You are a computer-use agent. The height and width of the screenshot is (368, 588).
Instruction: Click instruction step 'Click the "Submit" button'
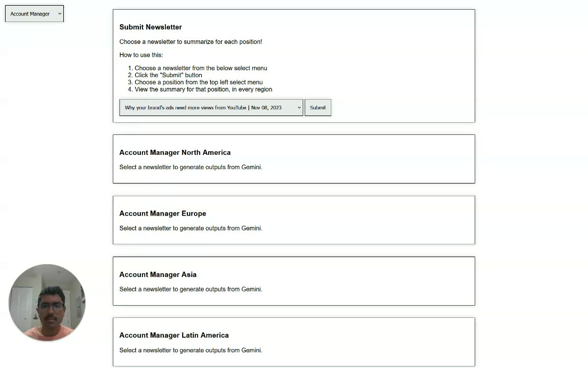click(x=168, y=75)
